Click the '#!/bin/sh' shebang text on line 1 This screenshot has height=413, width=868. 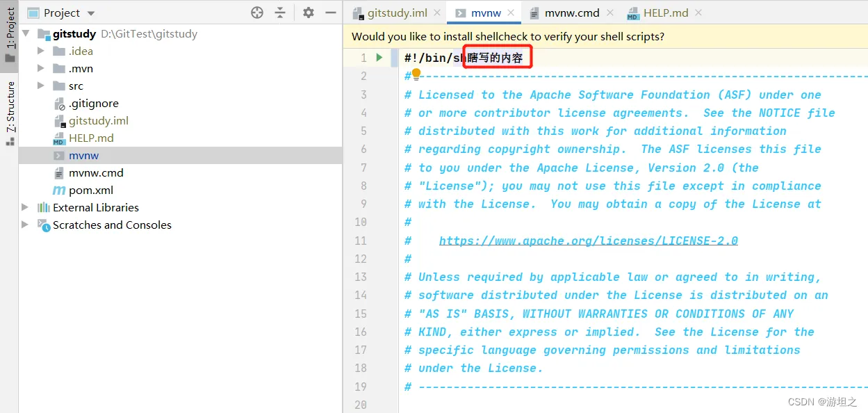tap(435, 58)
